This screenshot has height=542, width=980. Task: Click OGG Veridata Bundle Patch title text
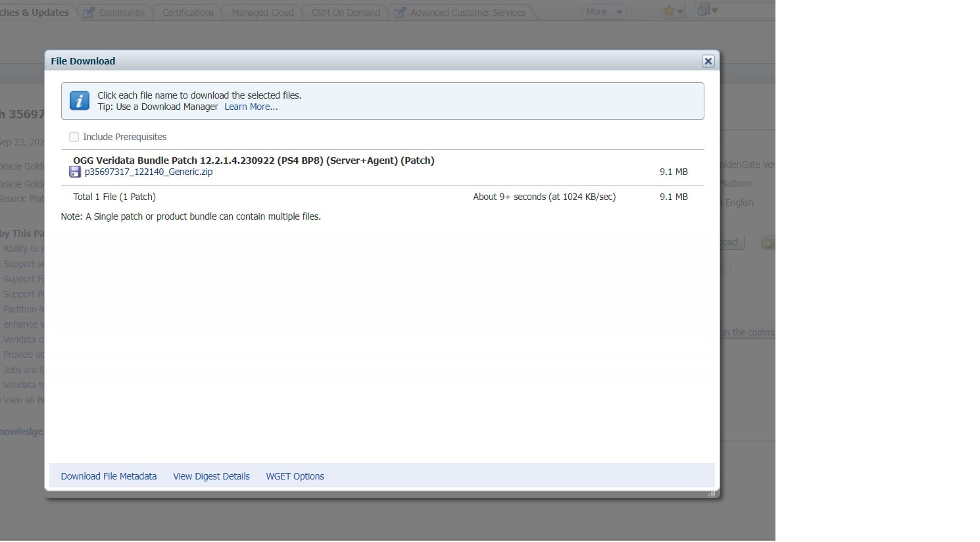pyautogui.click(x=254, y=160)
